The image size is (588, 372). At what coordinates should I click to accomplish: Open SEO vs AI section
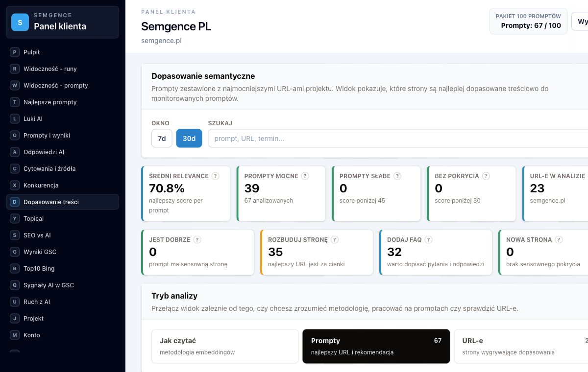tap(62, 235)
